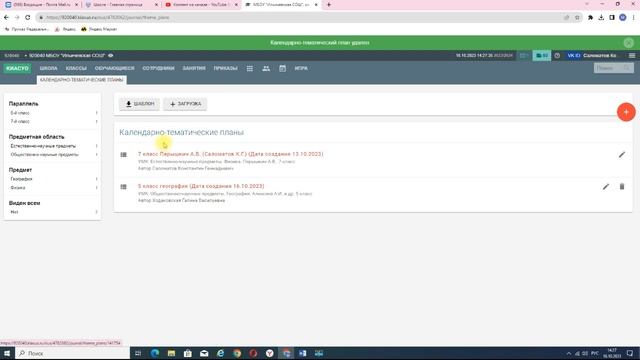Open the people icon in the navigation bar
This screenshot has width=640, height=360.
coord(266,68)
